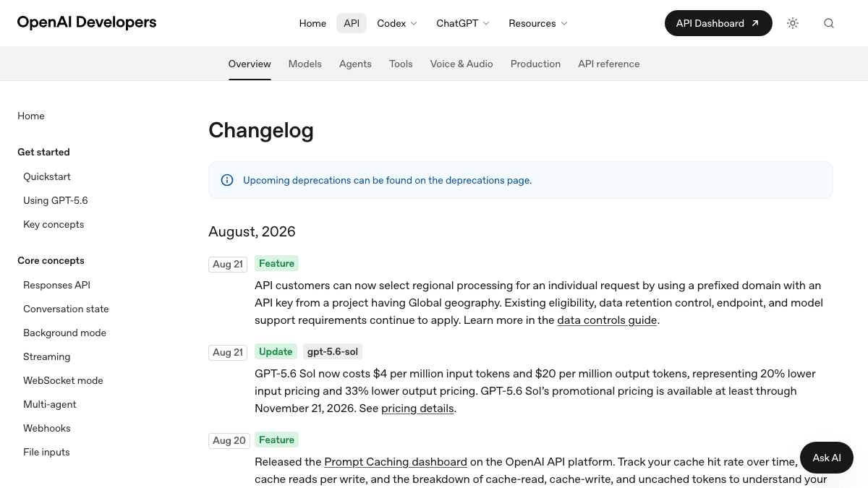
Task: Click the August, 2026 heading
Action: point(252,231)
